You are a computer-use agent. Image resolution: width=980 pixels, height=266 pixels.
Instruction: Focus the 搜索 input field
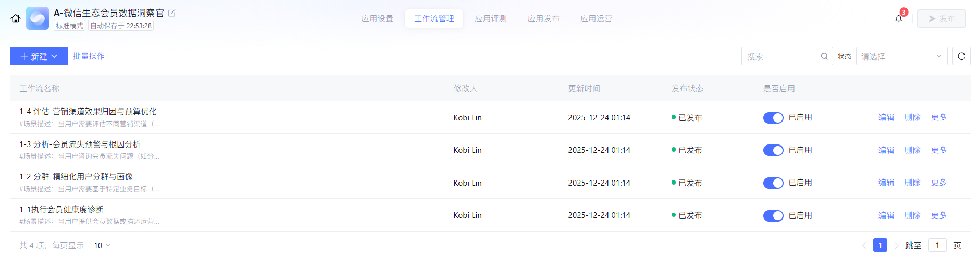(781, 56)
